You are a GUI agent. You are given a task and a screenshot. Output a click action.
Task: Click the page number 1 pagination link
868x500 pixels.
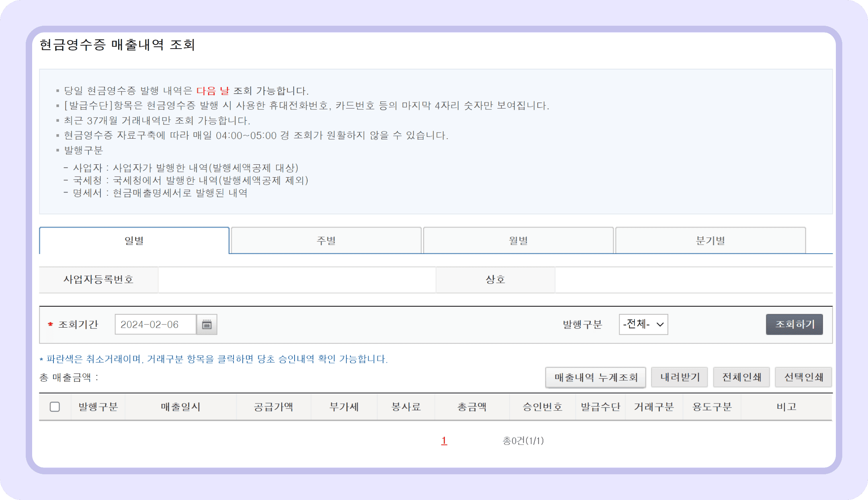[x=444, y=441]
